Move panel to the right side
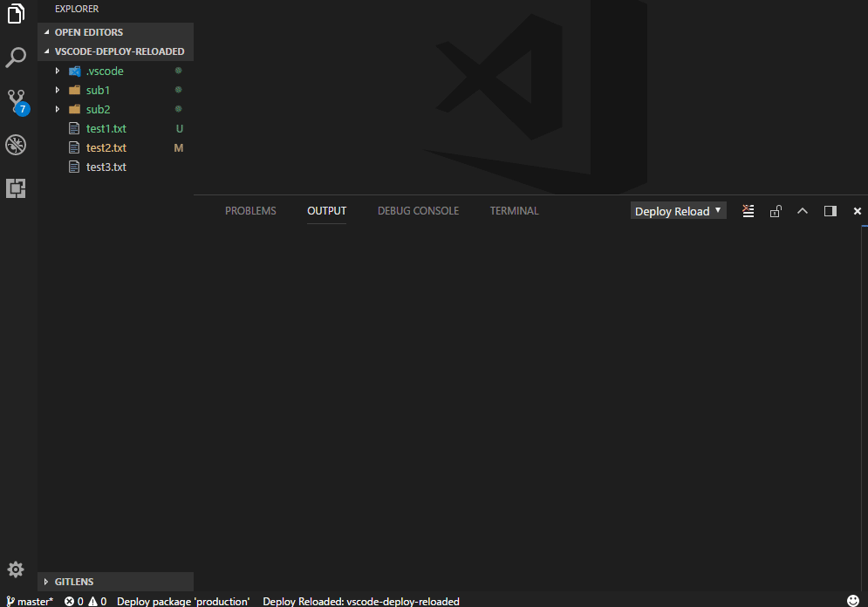 point(830,211)
